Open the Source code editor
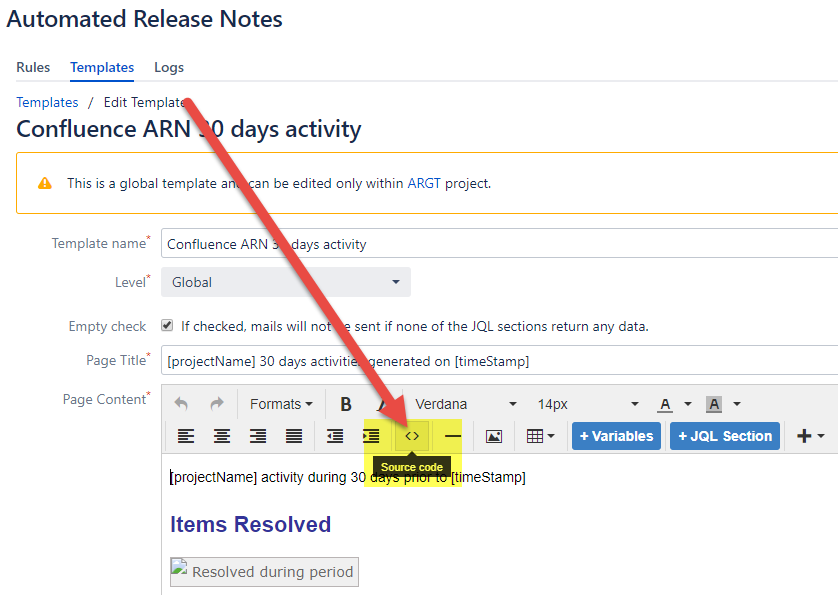 pos(412,436)
